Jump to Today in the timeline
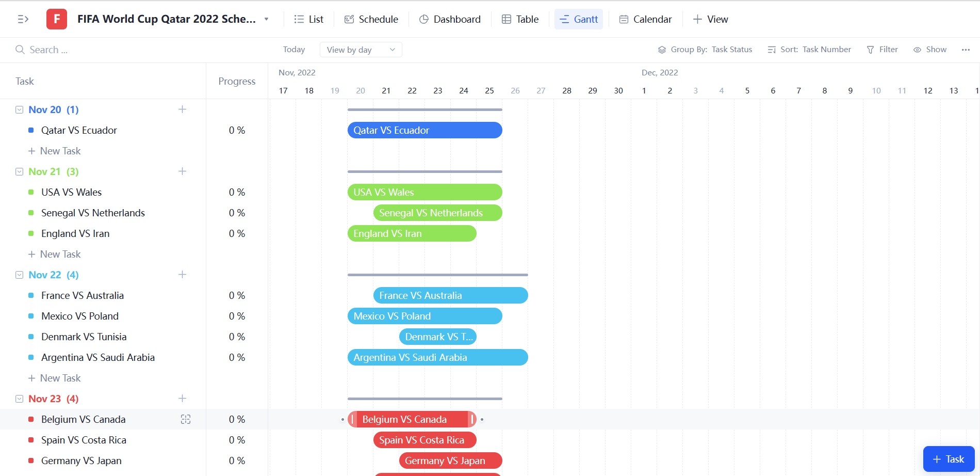This screenshot has height=476, width=980. coord(294,50)
